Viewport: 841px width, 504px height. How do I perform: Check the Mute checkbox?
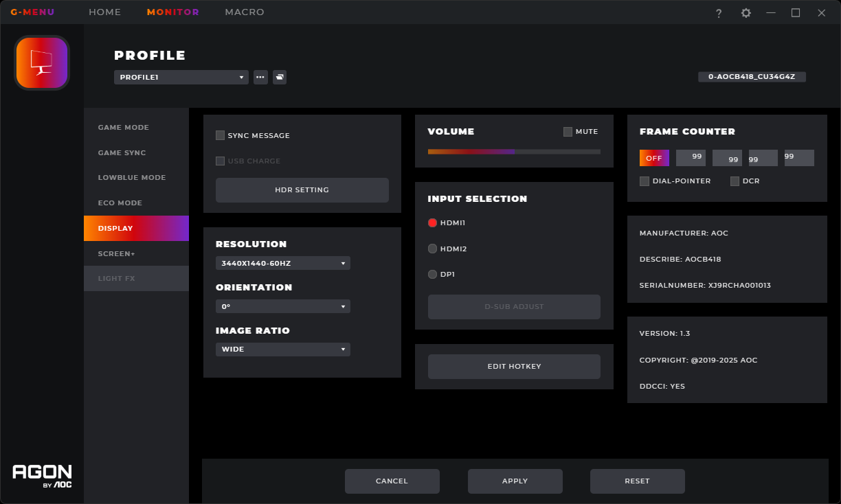click(x=568, y=132)
